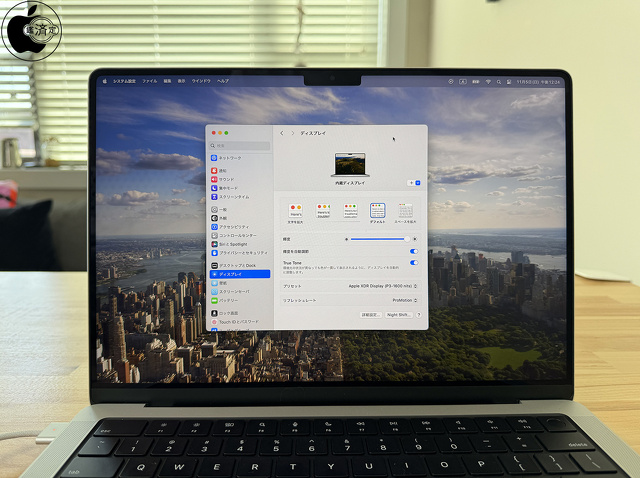Image resolution: width=640 pixels, height=478 pixels.
Task: Open the ProMotion refresh rate dropdown
Action: pos(404,300)
